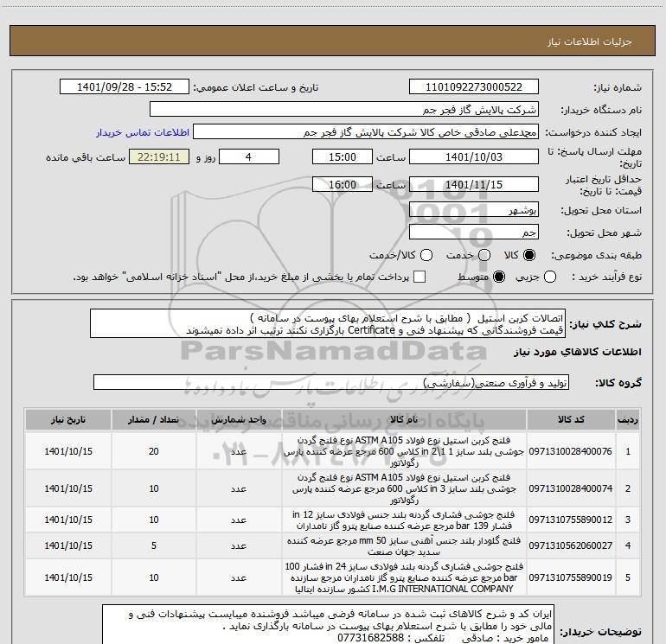The image size is (666, 644).
Task: Click need date 1401/10/15 in row 1
Action: click(68, 451)
